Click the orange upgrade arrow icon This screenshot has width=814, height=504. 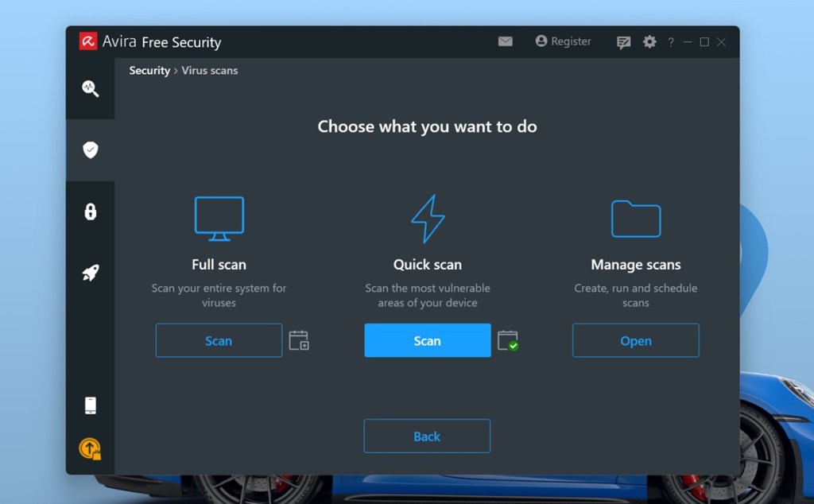tap(90, 449)
